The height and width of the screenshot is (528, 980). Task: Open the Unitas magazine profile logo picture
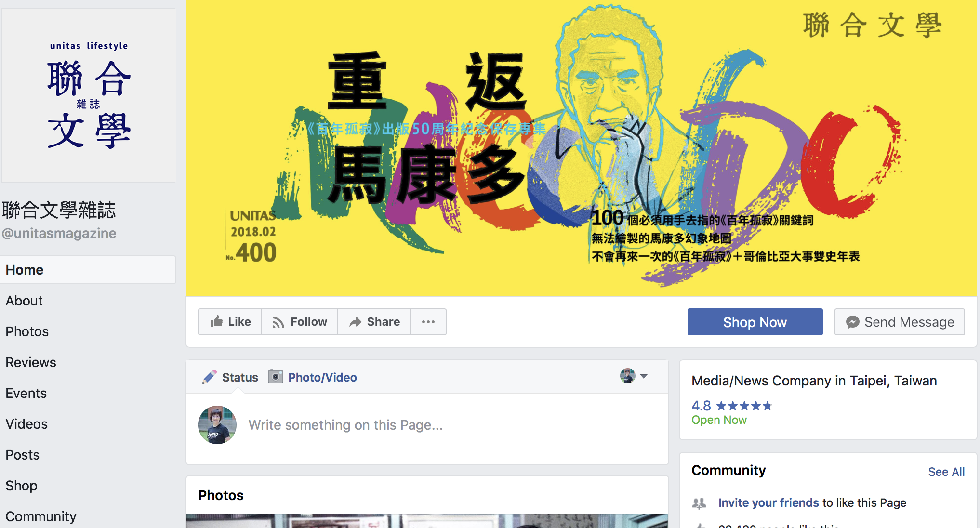click(89, 95)
